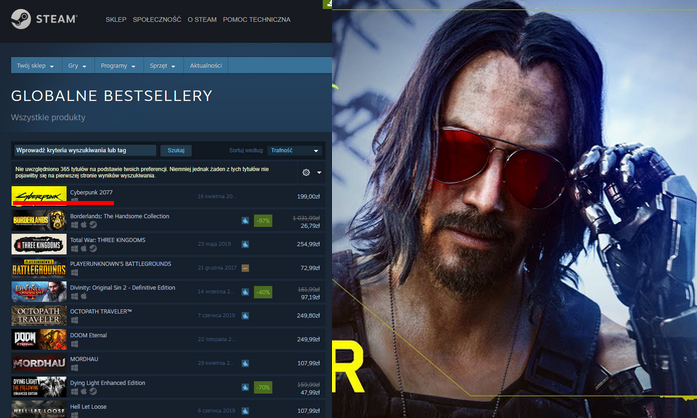Click review icon in Total War: THREE KINGDOMS row

pyautogui.click(x=245, y=244)
